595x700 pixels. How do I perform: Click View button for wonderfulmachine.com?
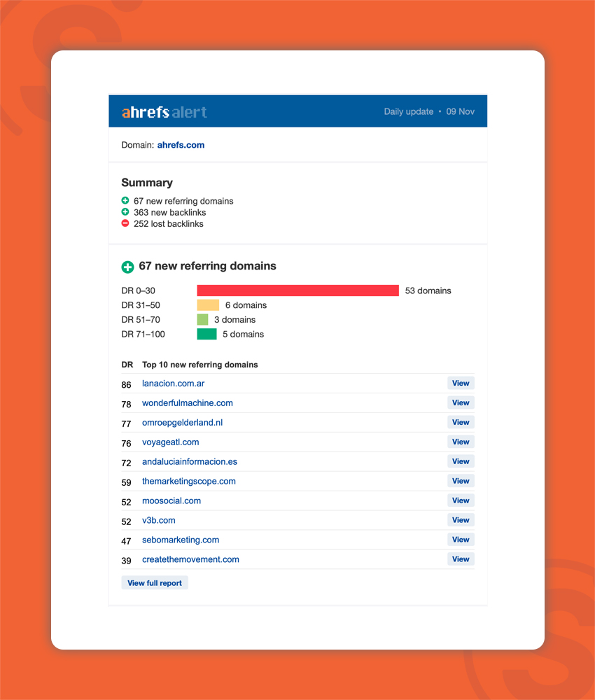(461, 402)
